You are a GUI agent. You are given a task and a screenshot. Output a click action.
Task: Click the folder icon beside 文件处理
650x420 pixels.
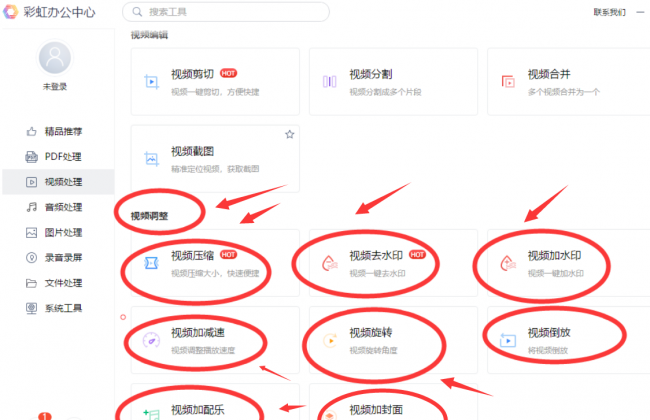[32, 283]
